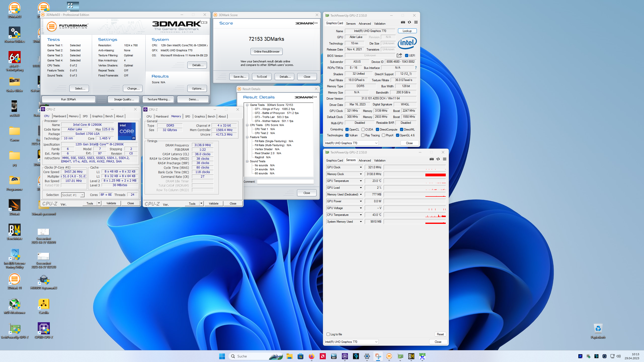This screenshot has height=362, width=644.
Task: Open BenchMate desktop icon
Action: (14, 232)
